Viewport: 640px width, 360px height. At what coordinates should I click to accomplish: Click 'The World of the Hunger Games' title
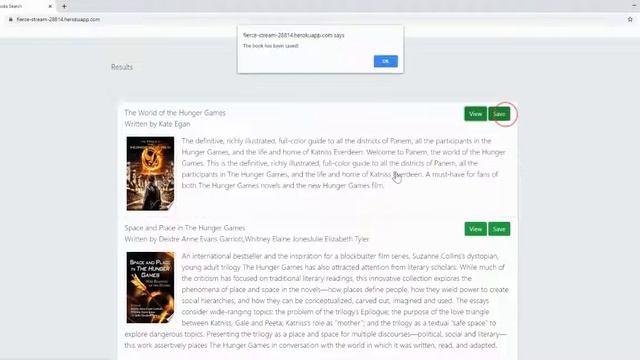[175, 113]
